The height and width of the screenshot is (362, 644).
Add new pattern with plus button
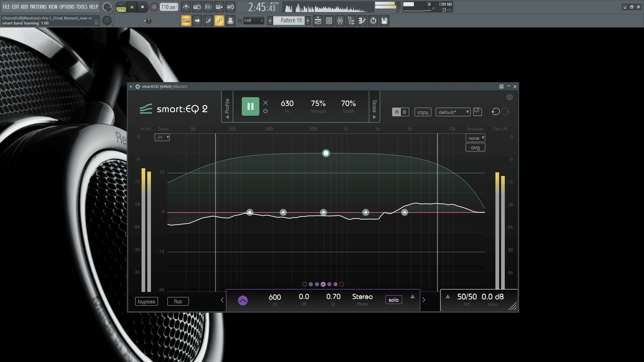308,21
